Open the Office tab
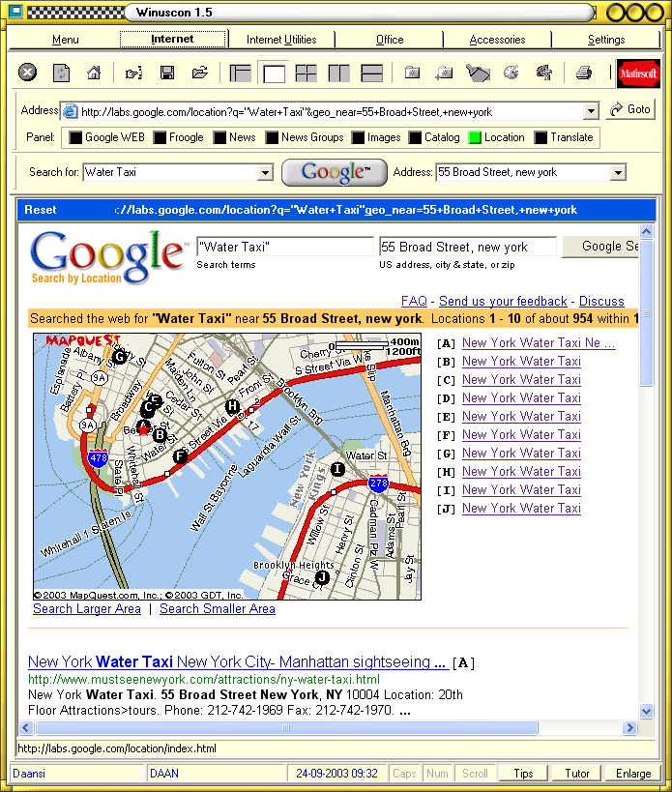This screenshot has height=792, width=672. tap(390, 40)
